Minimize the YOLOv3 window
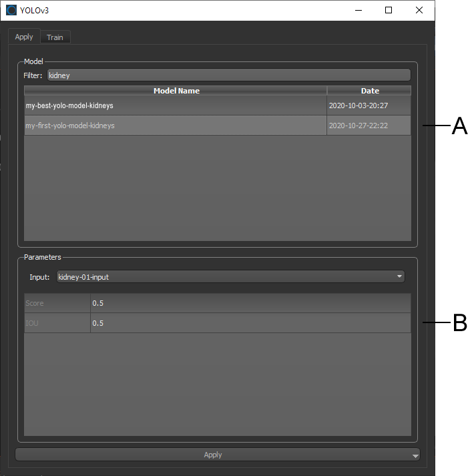This screenshot has height=476, width=470. point(359,10)
